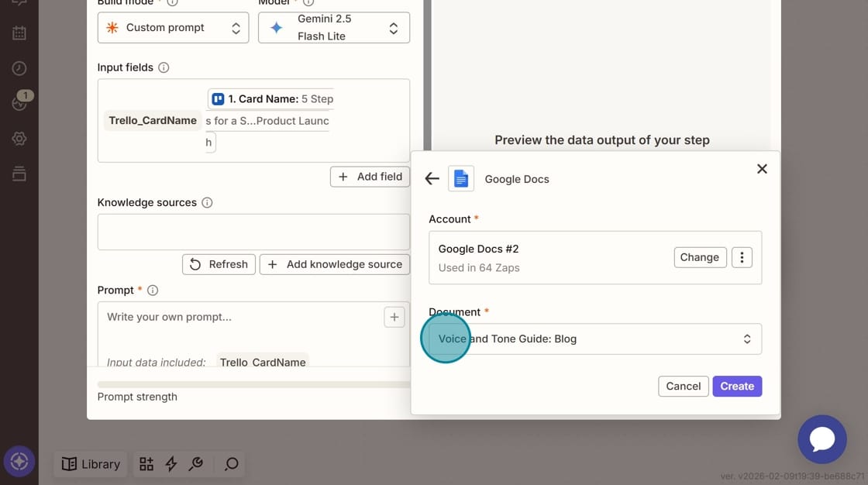Viewport: 868px width, 485px height.
Task: Open the Document selection dropdown
Action: point(595,339)
